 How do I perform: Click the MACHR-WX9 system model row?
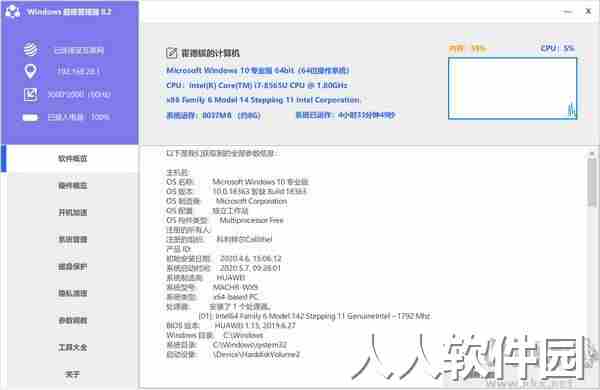point(212,287)
